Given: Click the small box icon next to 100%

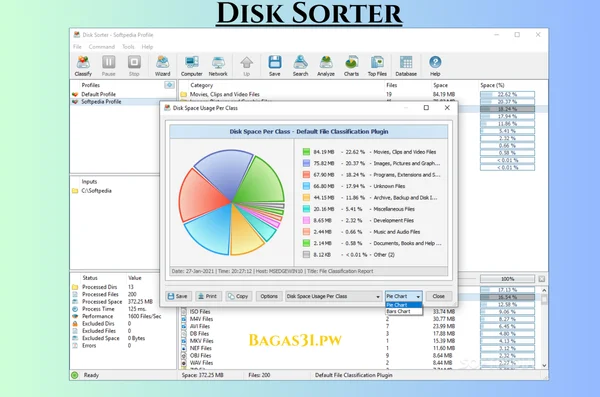Looking at the screenshot, I should coord(542,279).
